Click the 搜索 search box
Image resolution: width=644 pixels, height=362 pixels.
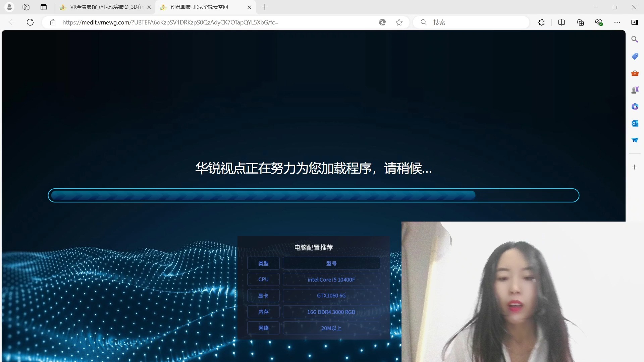471,22
